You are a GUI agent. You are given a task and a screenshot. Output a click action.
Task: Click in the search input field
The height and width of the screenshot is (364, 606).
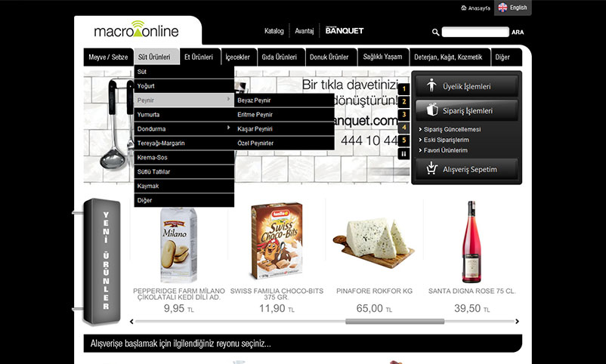[475, 32]
